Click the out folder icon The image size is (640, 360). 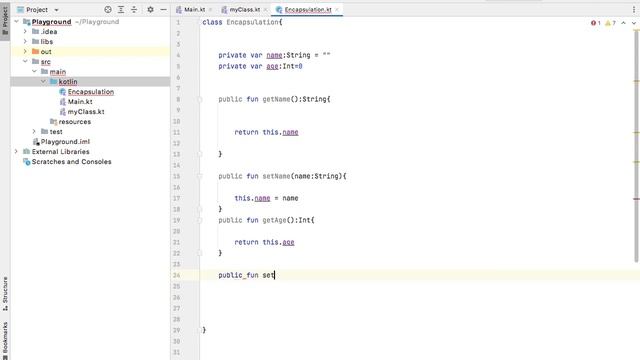coord(36,51)
